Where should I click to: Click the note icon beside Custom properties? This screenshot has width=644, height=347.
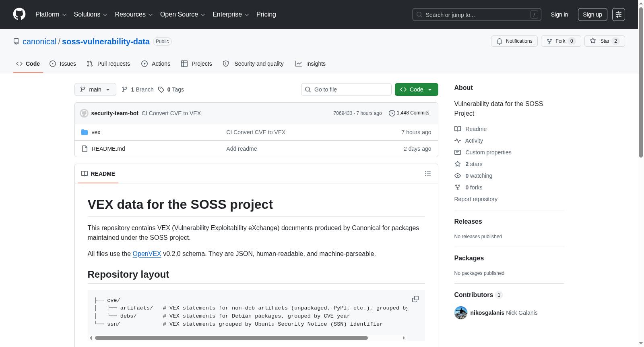point(458,152)
